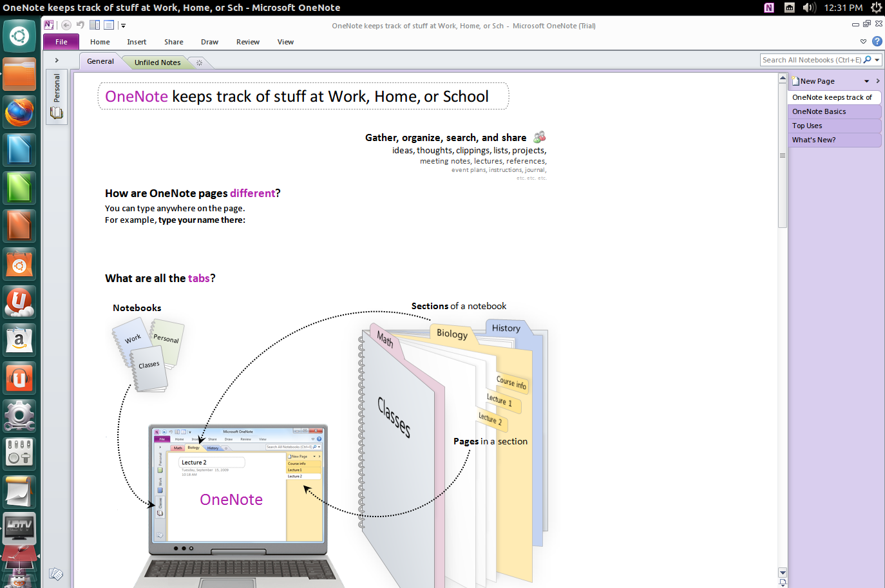Image resolution: width=885 pixels, height=588 pixels.
Task: Launch LibreOffice Writer from the launcher
Action: (x=19, y=150)
